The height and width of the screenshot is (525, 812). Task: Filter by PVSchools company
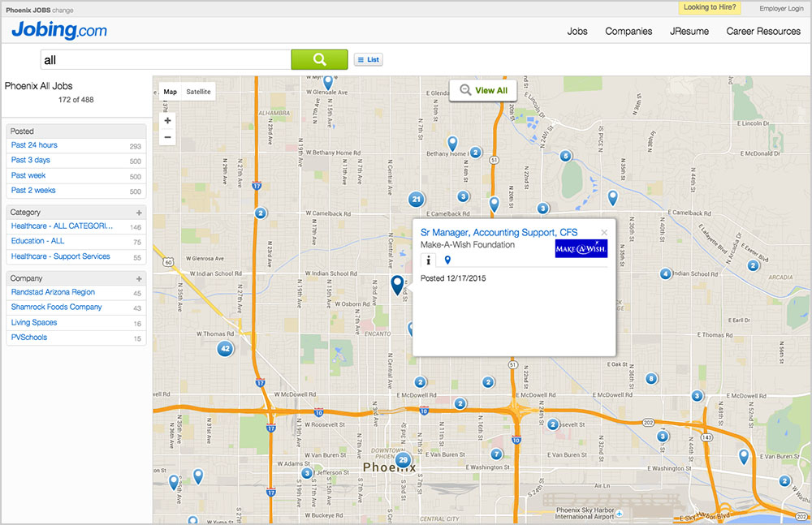tap(29, 337)
